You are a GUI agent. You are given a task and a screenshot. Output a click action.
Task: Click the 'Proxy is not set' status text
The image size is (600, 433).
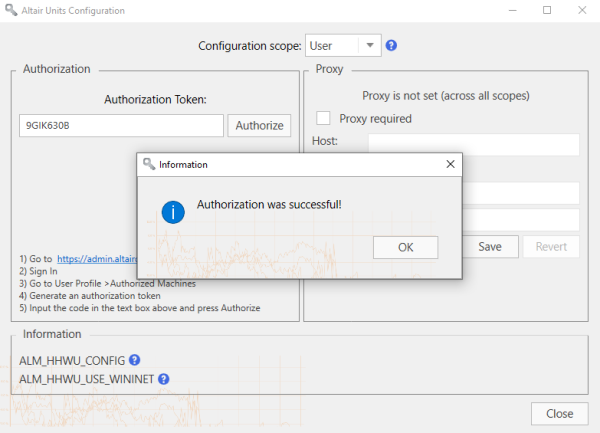[x=446, y=96]
